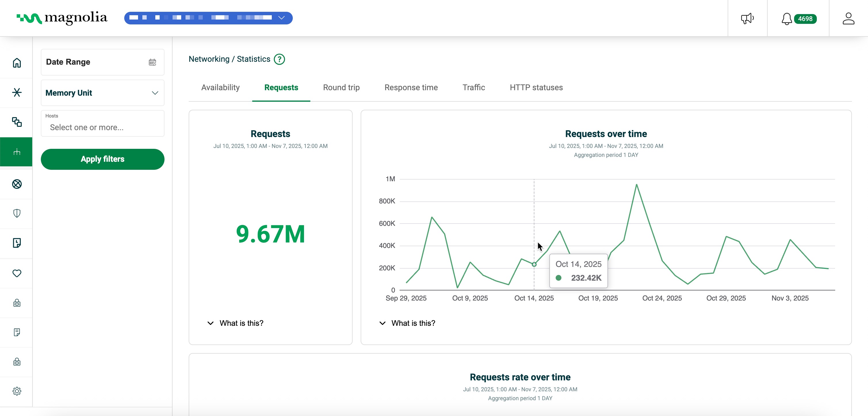This screenshot has width=868, height=416.
Task: Click the Hosts select input field
Action: point(102,127)
